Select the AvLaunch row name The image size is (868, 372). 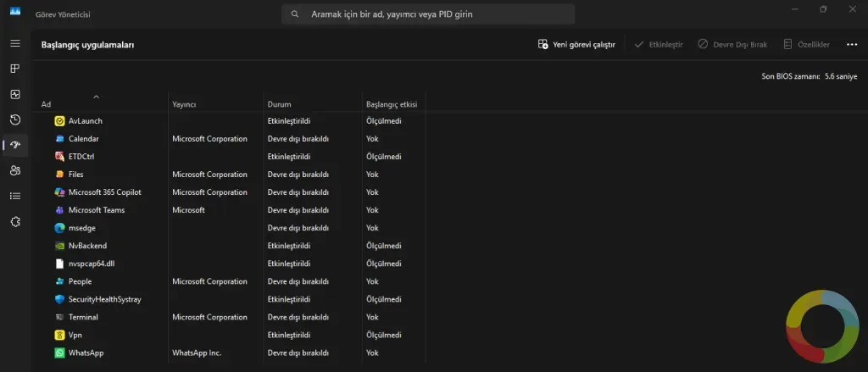coord(86,120)
